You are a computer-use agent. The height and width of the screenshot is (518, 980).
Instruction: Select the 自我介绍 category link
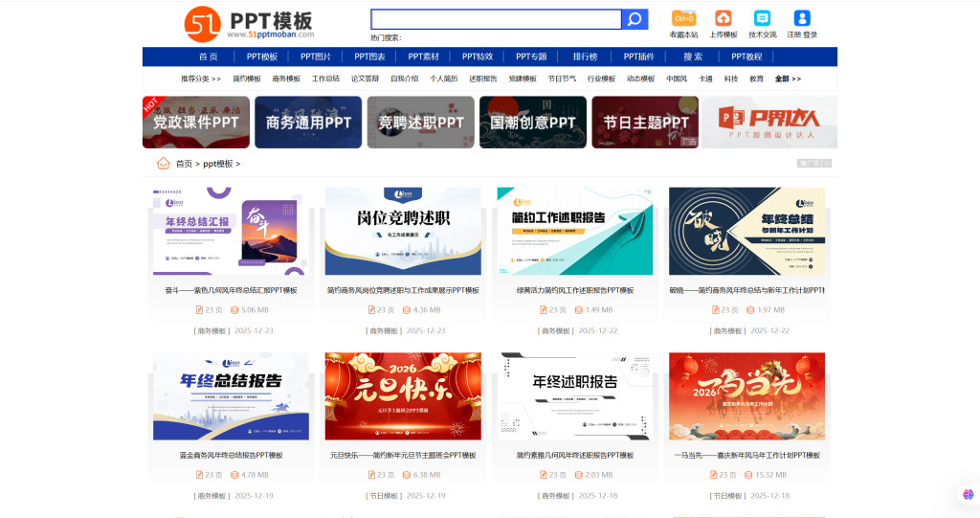click(405, 79)
